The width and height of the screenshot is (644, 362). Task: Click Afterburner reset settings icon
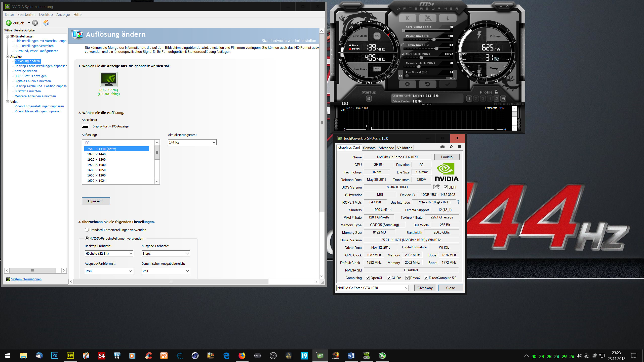[x=427, y=84]
